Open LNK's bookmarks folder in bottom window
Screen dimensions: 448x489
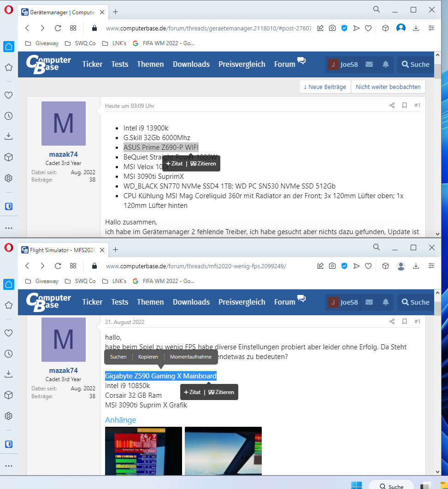tap(114, 281)
